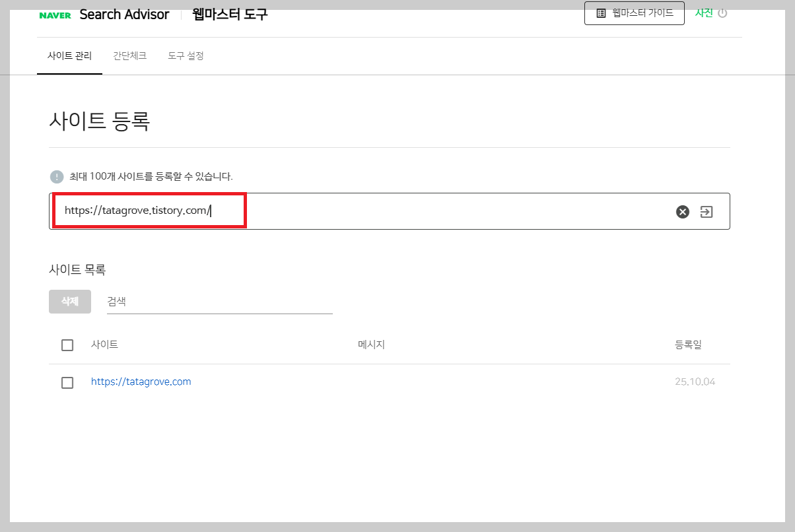Click the info icon before the 100-site notice
The width and height of the screenshot is (795, 532).
point(56,176)
